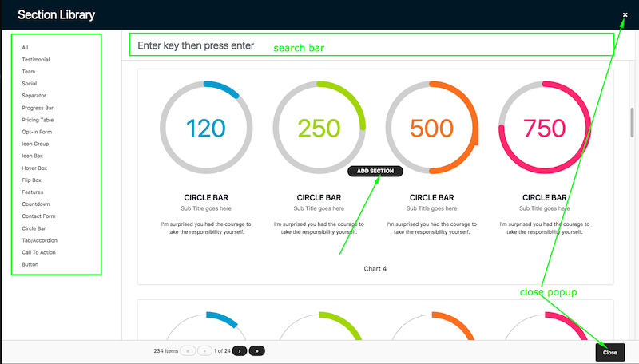639x364 pixels.
Task: Click the blue 120 circle bar chart
Action: [206, 128]
